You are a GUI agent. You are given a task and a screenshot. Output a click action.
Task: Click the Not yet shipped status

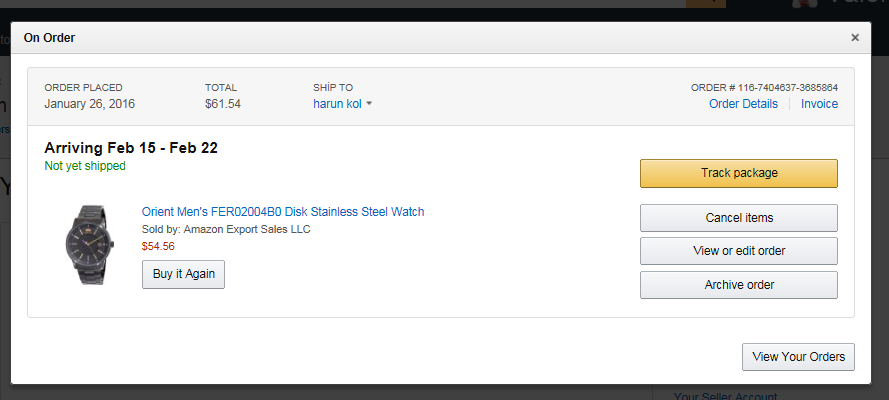tap(85, 166)
